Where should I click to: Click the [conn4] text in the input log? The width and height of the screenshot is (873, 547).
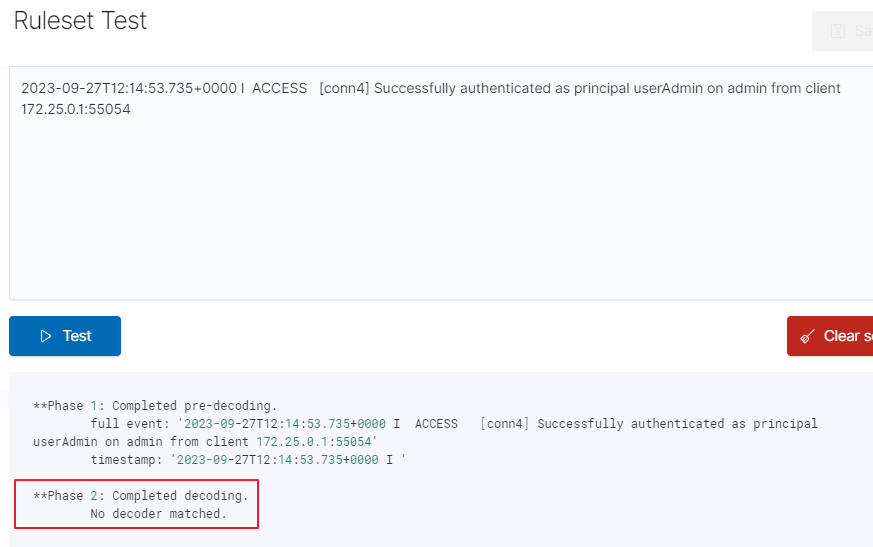point(344,88)
